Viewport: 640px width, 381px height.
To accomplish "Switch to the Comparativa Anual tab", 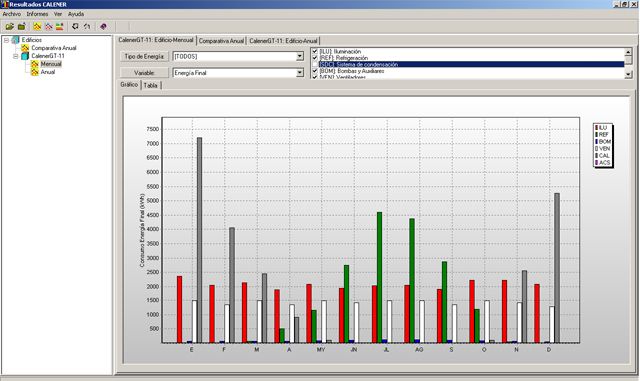I will pyautogui.click(x=221, y=41).
